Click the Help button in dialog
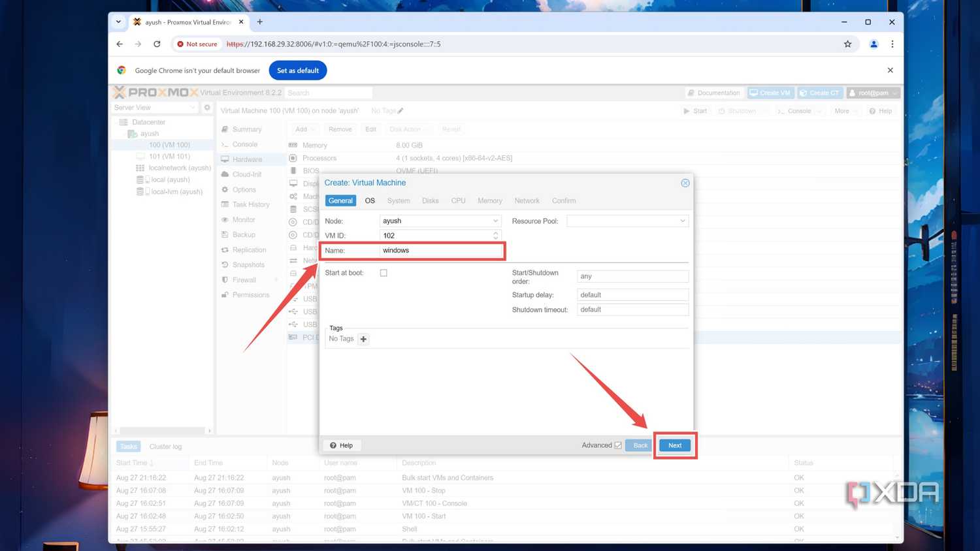Image resolution: width=980 pixels, height=551 pixels. click(341, 445)
